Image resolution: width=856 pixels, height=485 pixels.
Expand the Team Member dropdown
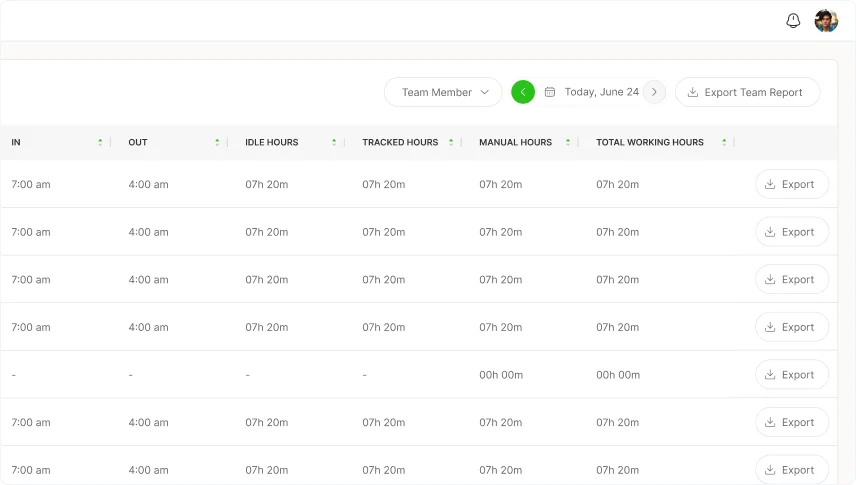point(443,92)
